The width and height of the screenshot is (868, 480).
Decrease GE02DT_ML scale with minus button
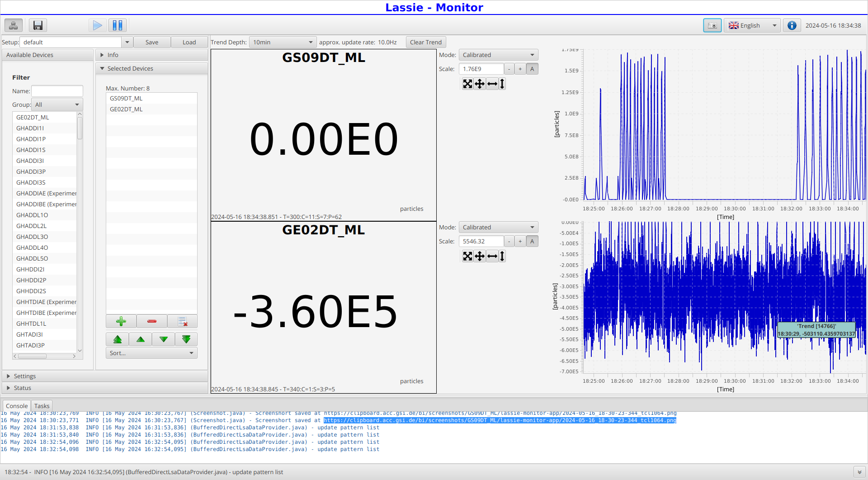509,241
